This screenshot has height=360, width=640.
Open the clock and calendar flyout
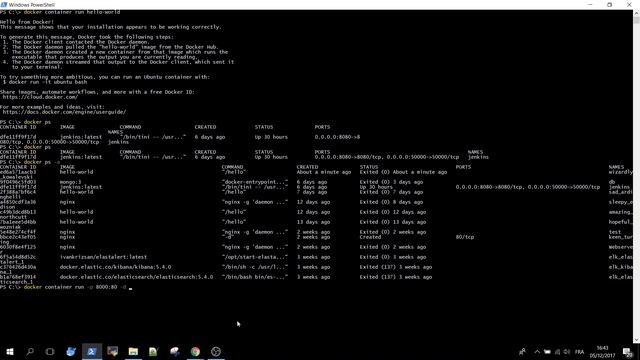click(x=602, y=351)
